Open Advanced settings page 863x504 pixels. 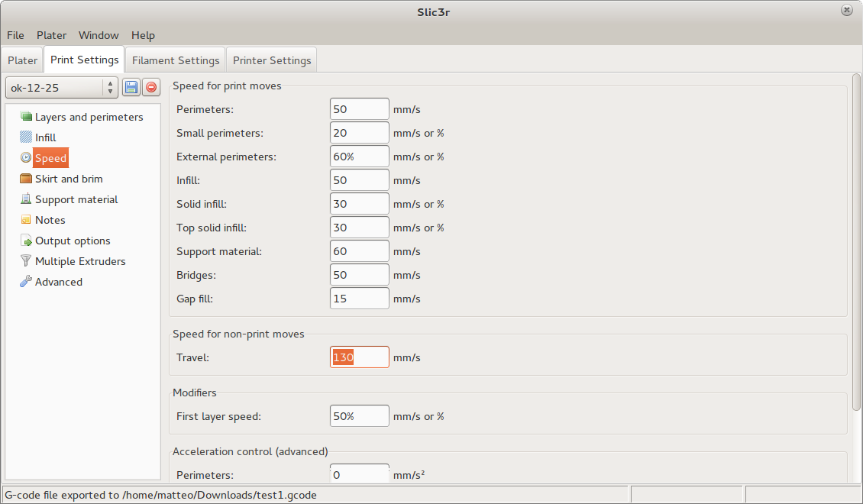click(x=59, y=282)
